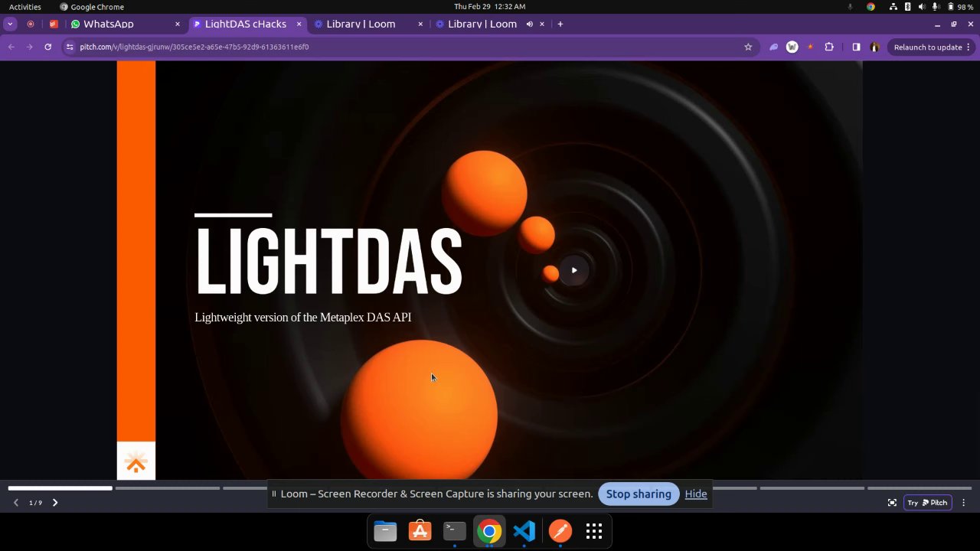The image size is (980, 551).
Task: Open the clock and calendar panel
Action: point(490,7)
